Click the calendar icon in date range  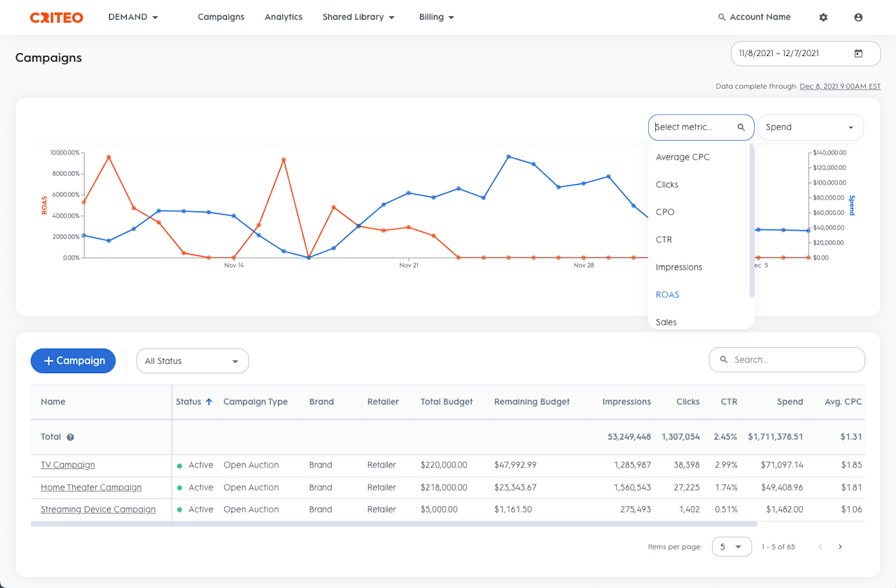tap(858, 53)
